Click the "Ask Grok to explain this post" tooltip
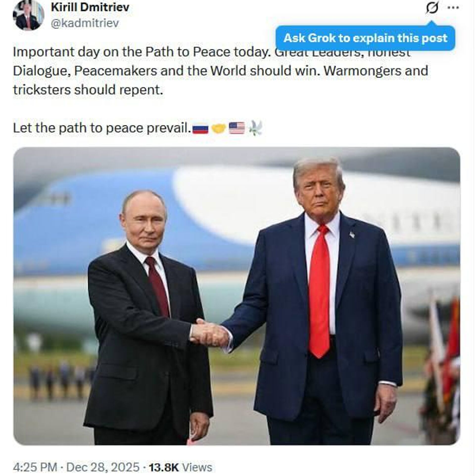The width and height of the screenshot is (475, 476). pos(365,38)
